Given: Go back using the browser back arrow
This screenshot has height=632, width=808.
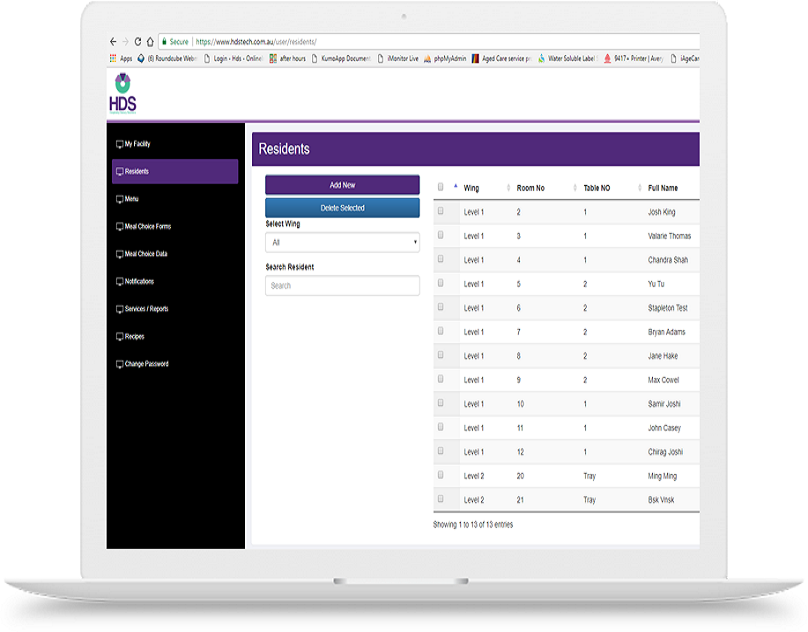Looking at the screenshot, I should point(113,42).
